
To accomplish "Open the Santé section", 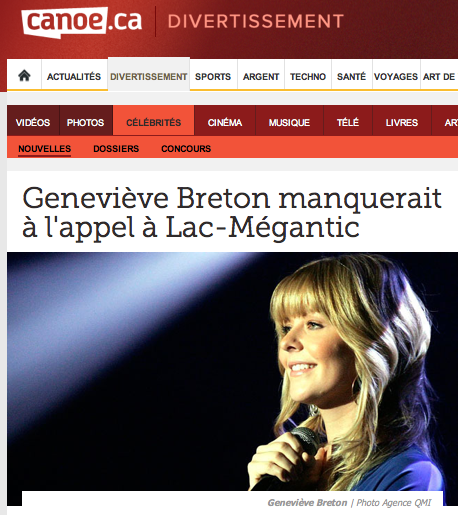I will (351, 77).
